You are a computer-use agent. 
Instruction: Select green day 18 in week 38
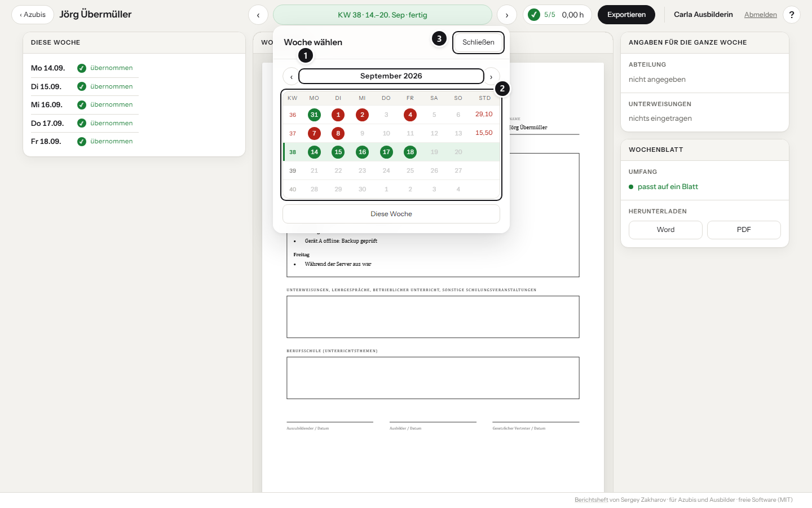coord(410,152)
